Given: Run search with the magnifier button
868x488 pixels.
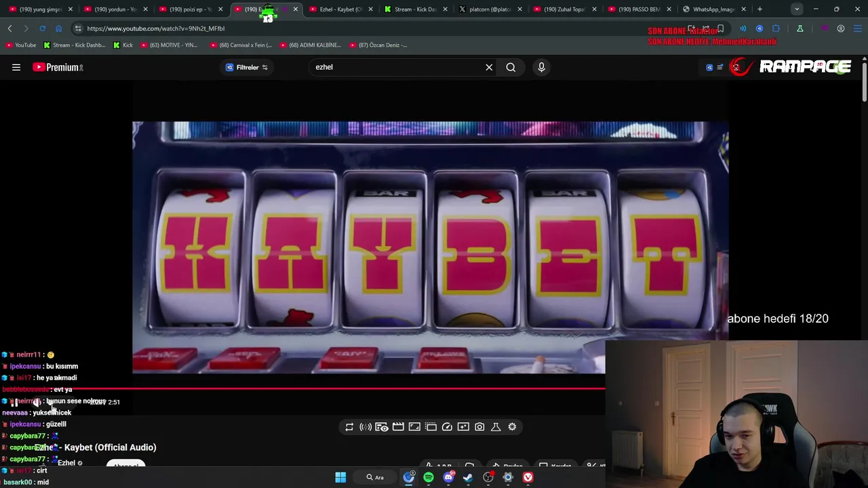Looking at the screenshot, I should [511, 67].
